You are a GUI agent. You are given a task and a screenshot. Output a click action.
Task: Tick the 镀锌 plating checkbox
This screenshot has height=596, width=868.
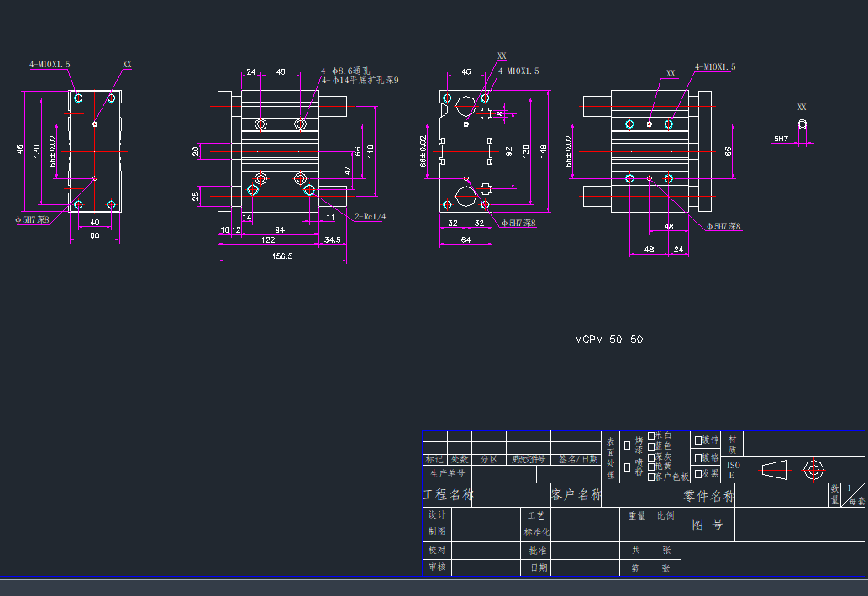697,440
